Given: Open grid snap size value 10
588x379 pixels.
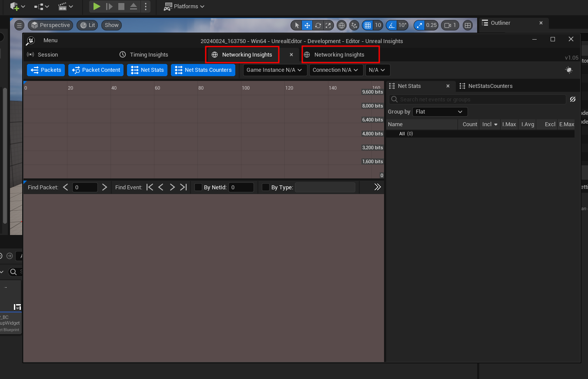Looking at the screenshot, I should pyautogui.click(x=378, y=25).
